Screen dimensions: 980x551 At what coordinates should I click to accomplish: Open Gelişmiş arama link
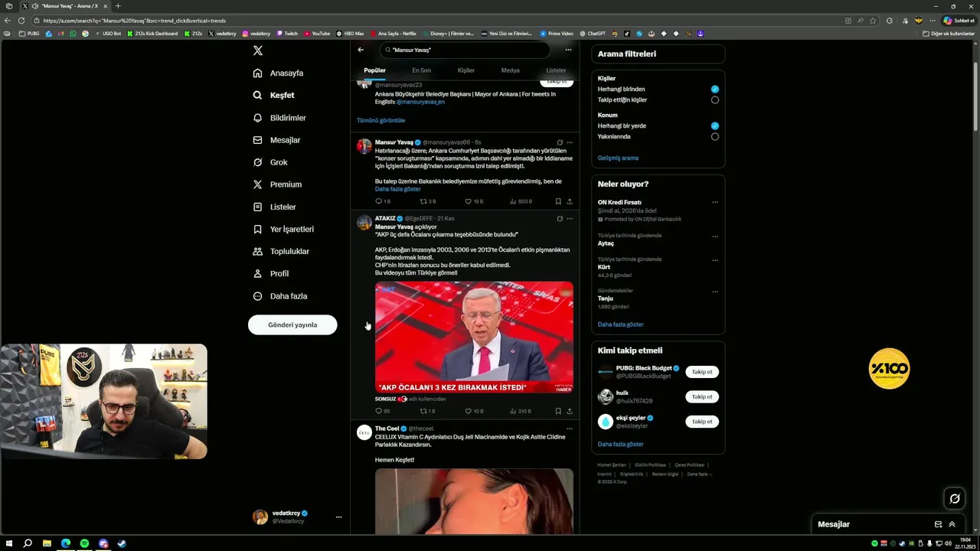(618, 158)
